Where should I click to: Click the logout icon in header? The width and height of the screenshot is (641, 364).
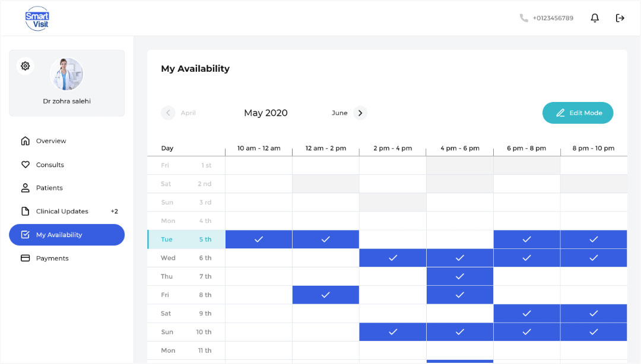(620, 18)
